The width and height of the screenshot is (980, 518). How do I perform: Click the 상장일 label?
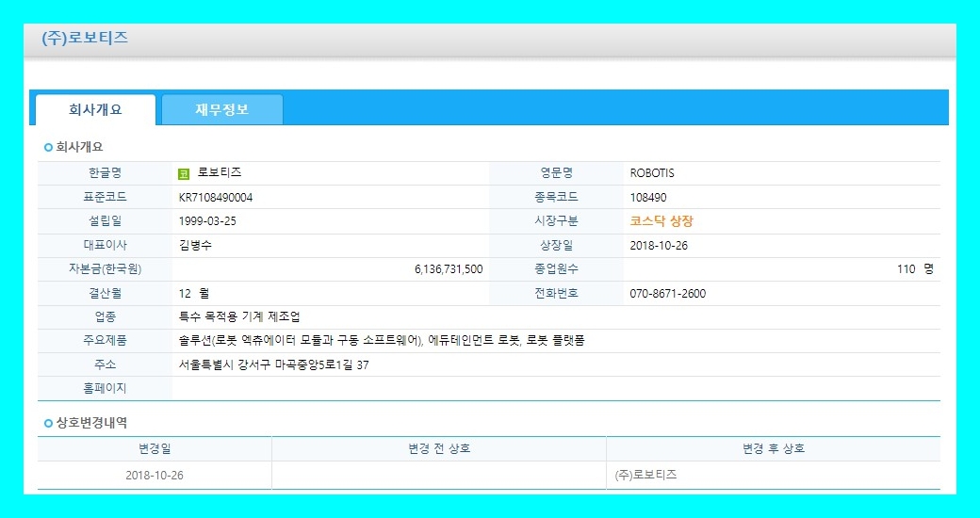[556, 246]
